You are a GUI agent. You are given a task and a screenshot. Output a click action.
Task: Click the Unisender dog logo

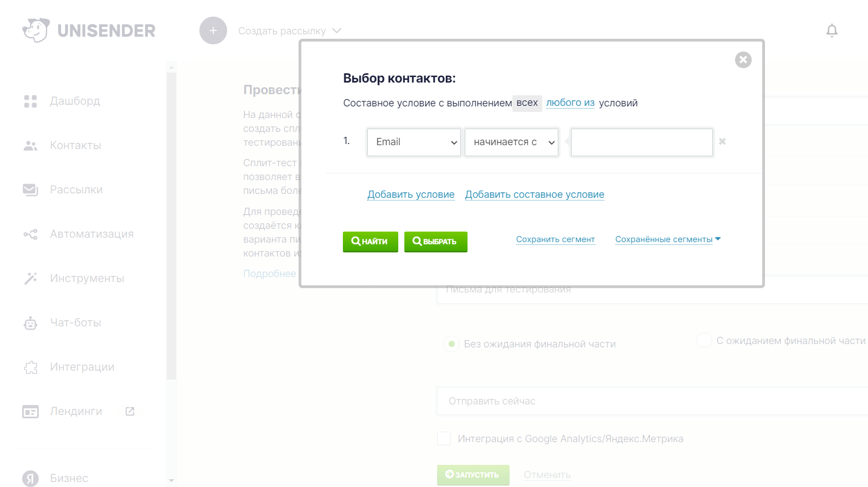(x=36, y=30)
